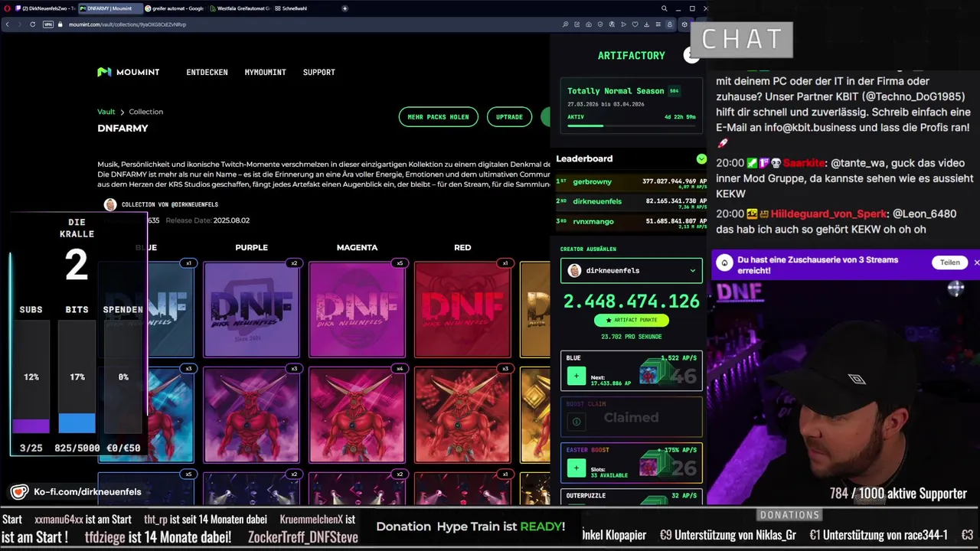Click the address bar URL field
Image resolution: width=980 pixels, height=551 pixels.
[x=306, y=24]
